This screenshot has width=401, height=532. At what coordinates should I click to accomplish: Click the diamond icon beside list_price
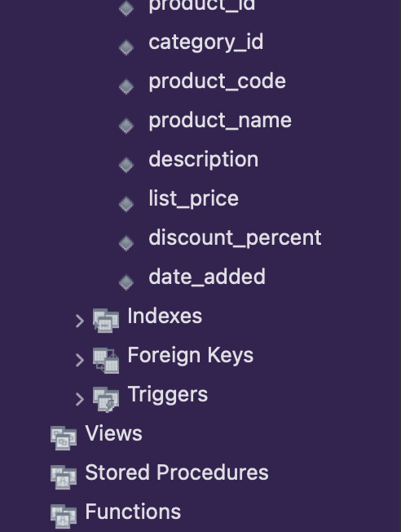point(126,204)
